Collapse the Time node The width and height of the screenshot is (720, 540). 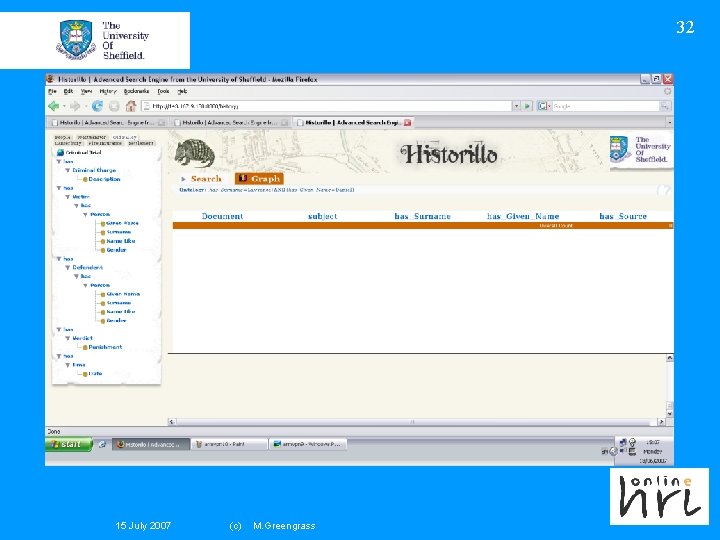(68, 365)
